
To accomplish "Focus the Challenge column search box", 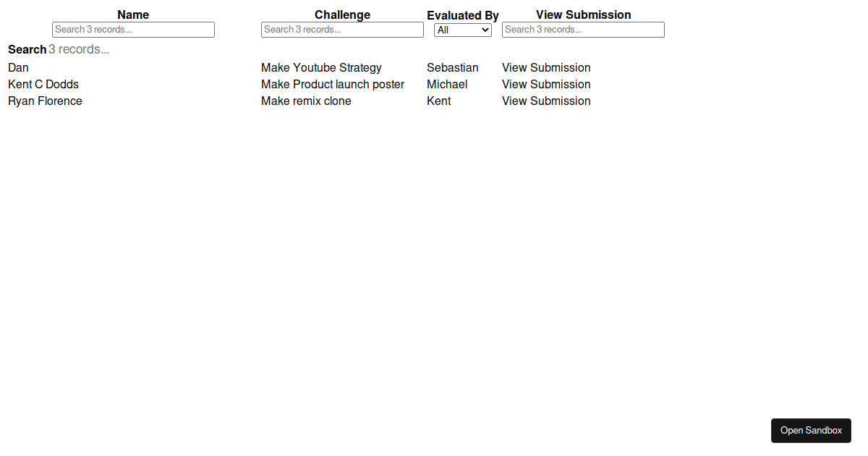I will tap(342, 30).
